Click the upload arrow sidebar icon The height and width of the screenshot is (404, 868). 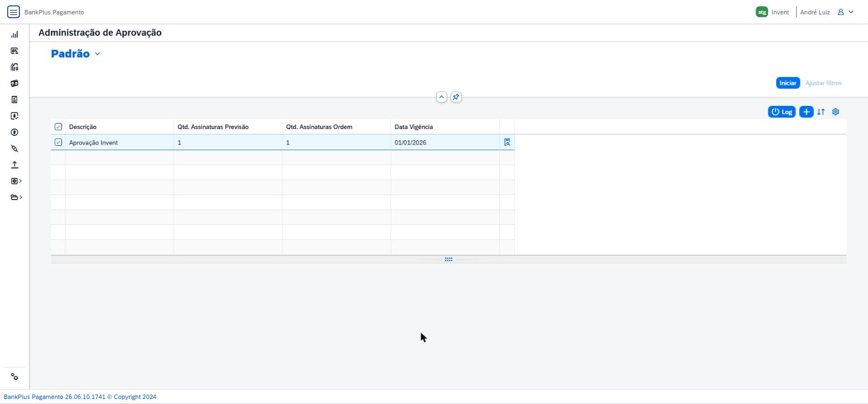14,165
